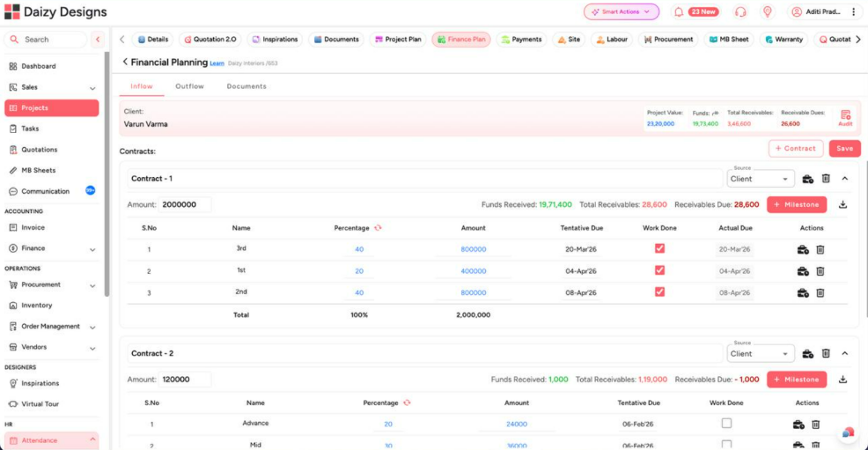Open Source dropdown for Contract - 2
This screenshot has height=450, width=868.
760,354
